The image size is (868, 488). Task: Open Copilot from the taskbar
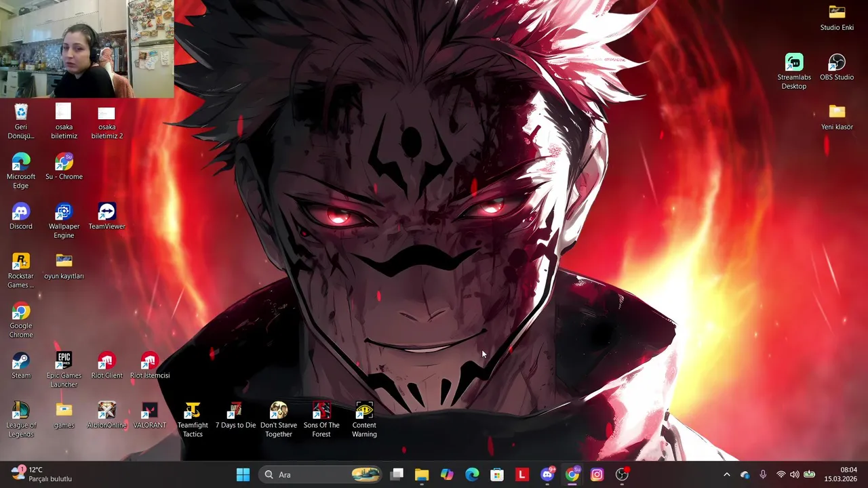[447, 474]
